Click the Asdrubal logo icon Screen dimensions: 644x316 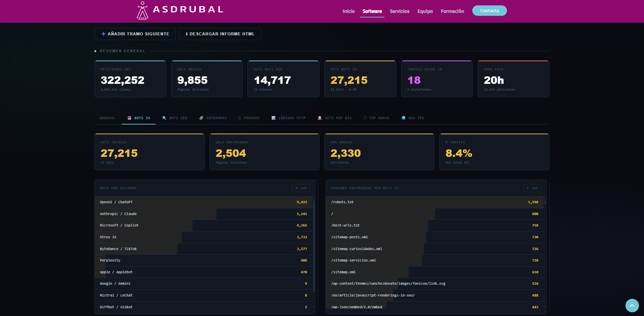click(x=142, y=10)
